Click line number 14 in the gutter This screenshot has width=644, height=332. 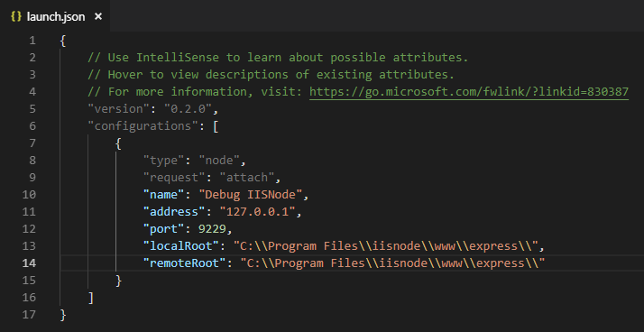coord(29,263)
